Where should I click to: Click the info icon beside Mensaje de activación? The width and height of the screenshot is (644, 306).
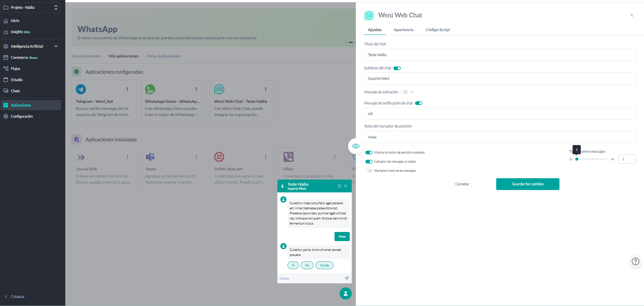click(x=412, y=92)
